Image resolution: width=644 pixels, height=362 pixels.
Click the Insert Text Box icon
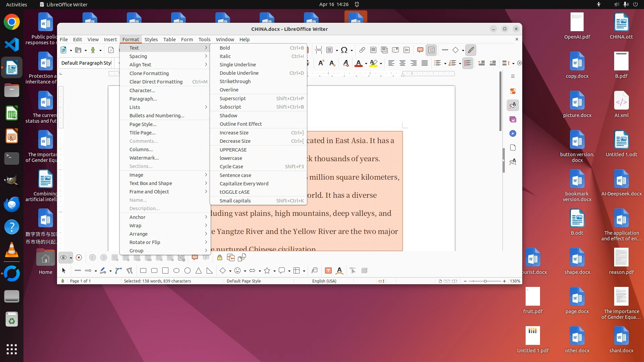tap(328, 271)
